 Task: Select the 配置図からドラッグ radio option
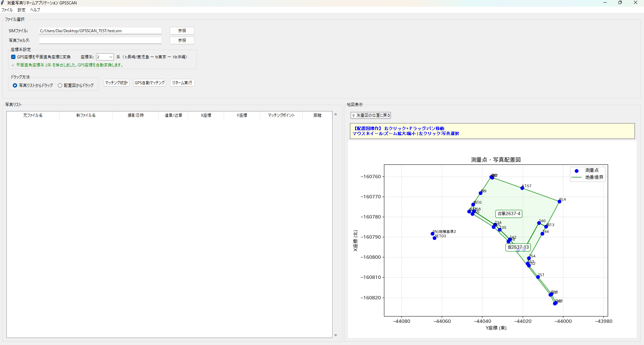[x=60, y=86]
